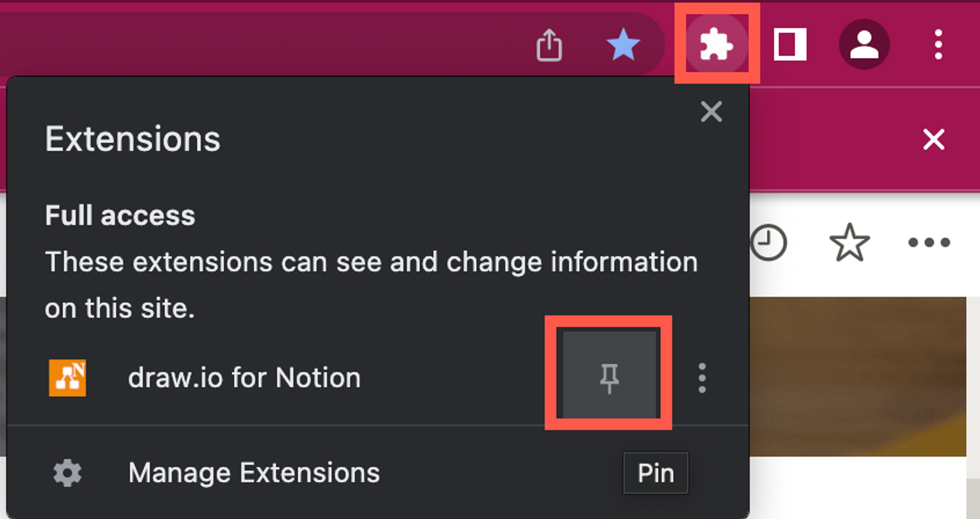
Task: Click the draw.io for Notion extension name
Action: (244, 377)
